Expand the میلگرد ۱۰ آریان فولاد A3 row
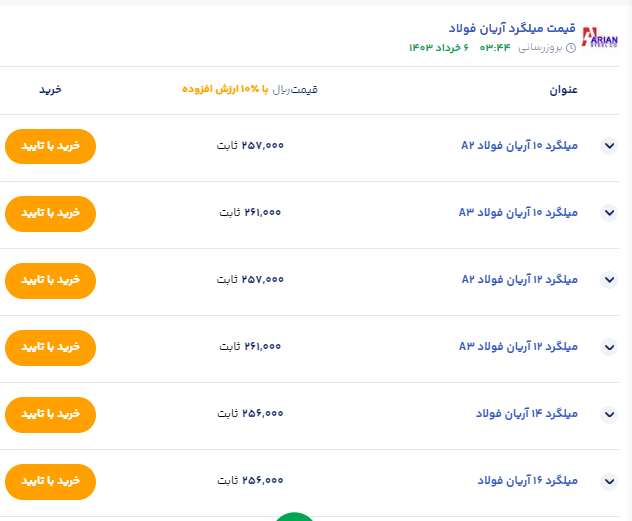This screenshot has width=632, height=521. (x=609, y=213)
